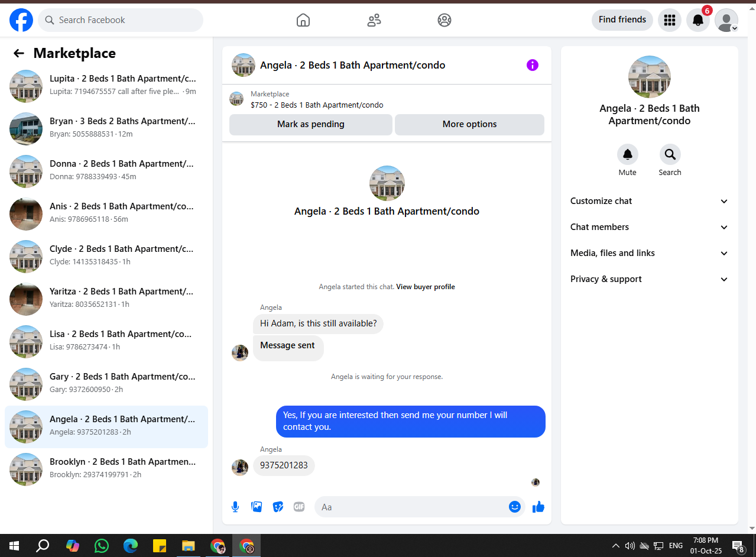Click the ENG language indicator
Screen dimensions: 756x557
pyautogui.click(x=676, y=546)
